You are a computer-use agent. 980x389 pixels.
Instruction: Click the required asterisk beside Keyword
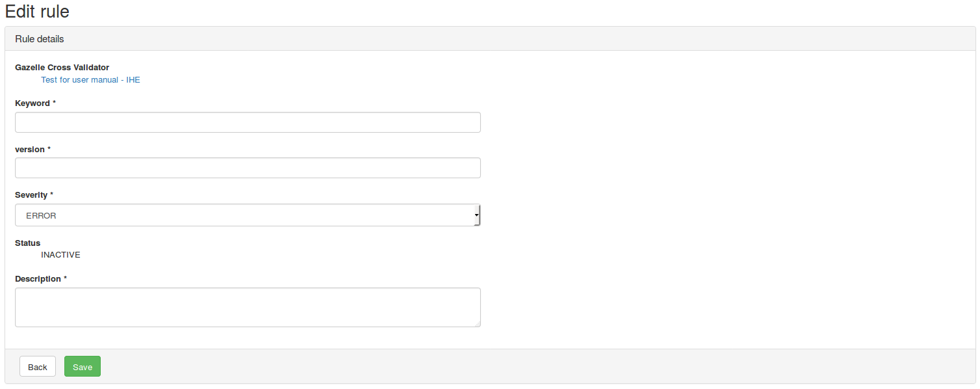(x=55, y=103)
